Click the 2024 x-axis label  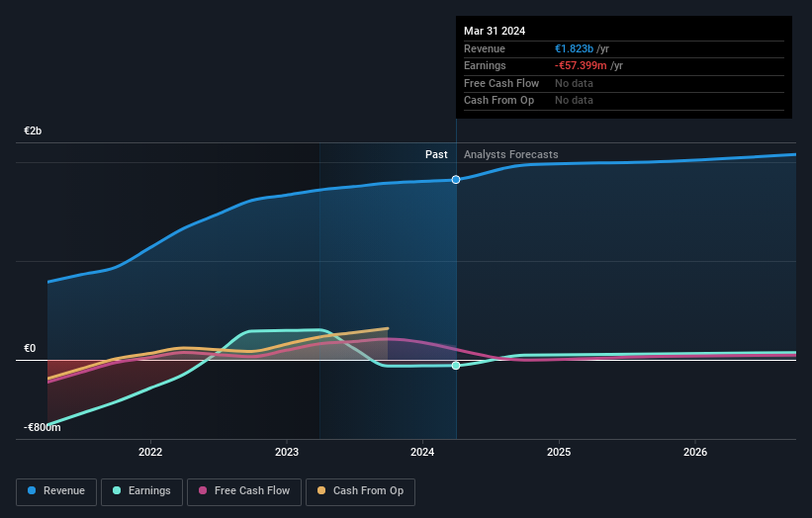click(422, 453)
